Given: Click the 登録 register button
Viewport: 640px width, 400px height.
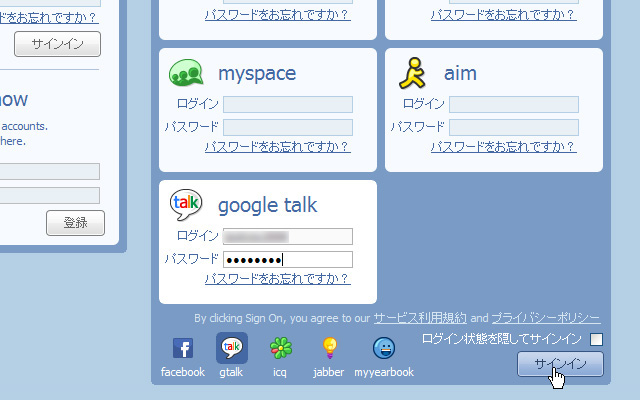Looking at the screenshot, I should click(76, 223).
